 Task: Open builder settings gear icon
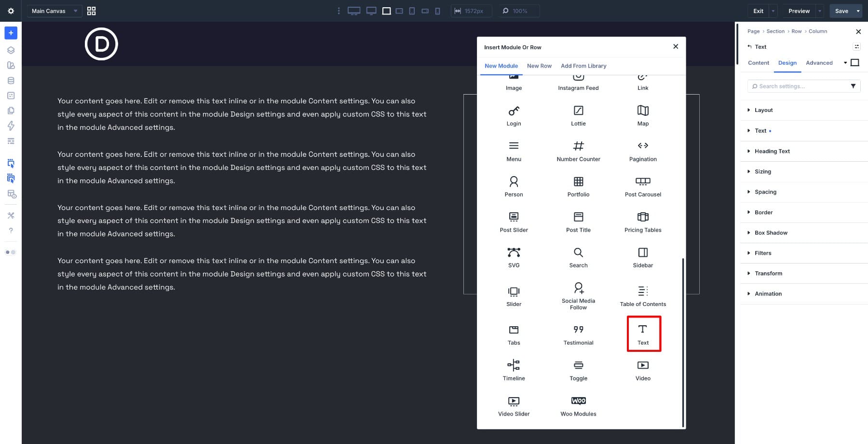point(11,11)
